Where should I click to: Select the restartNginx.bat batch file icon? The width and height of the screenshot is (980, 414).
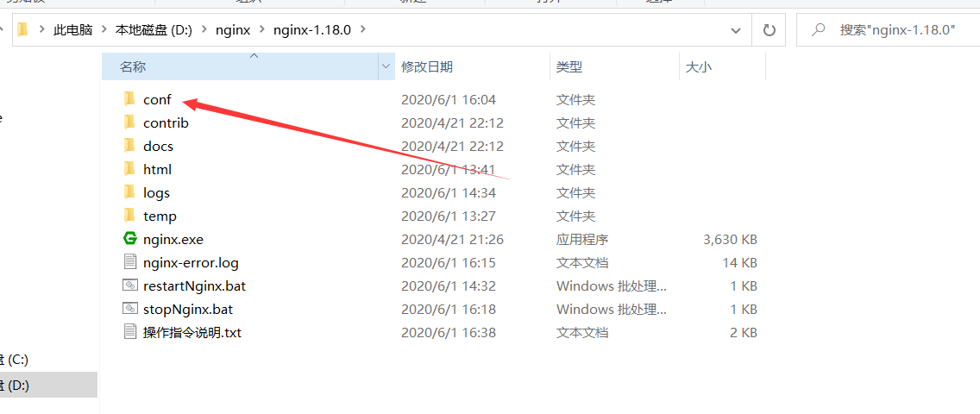click(129, 286)
